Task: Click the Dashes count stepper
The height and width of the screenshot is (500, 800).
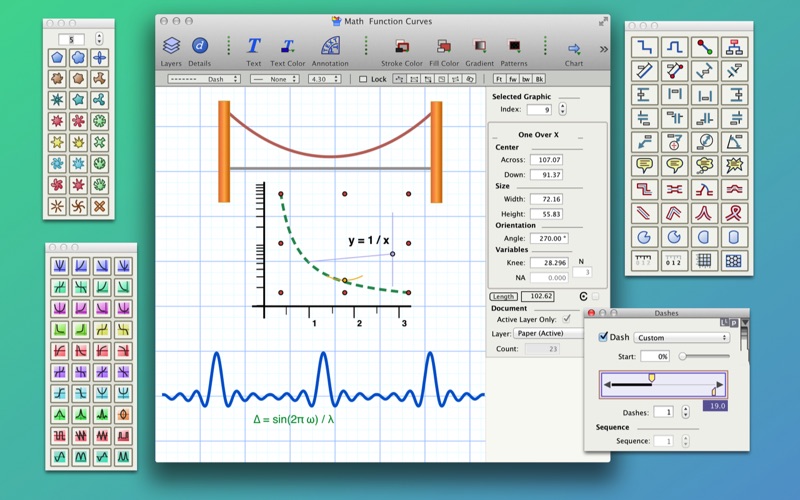Action: point(685,412)
